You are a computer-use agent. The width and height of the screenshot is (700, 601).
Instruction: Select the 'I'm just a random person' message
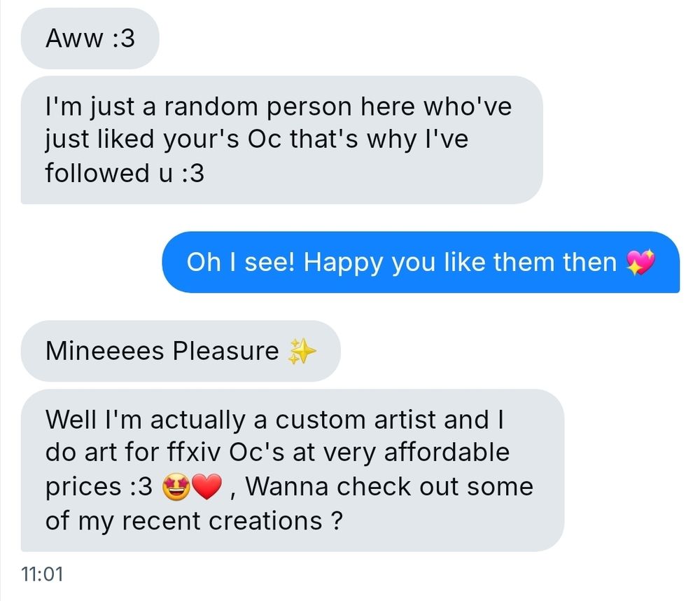click(x=281, y=140)
